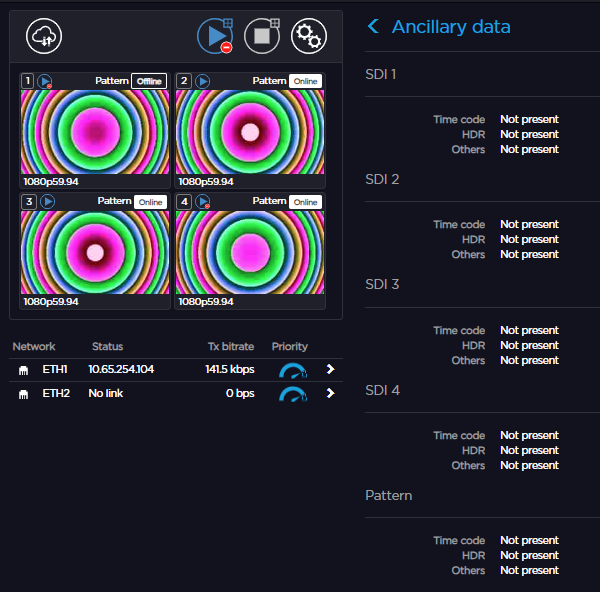This screenshot has height=592, width=600.
Task: Click the play icon on encoder 4
Action: [203, 201]
